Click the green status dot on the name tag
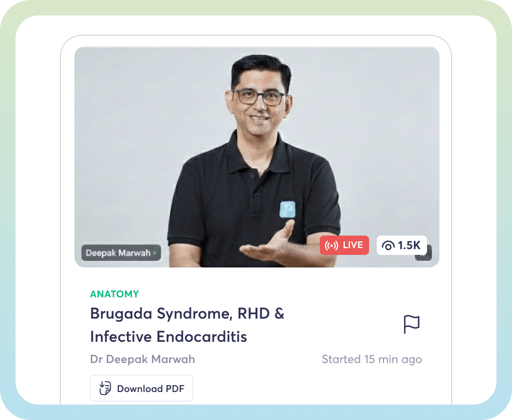This screenshot has width=512, height=420. [x=155, y=252]
